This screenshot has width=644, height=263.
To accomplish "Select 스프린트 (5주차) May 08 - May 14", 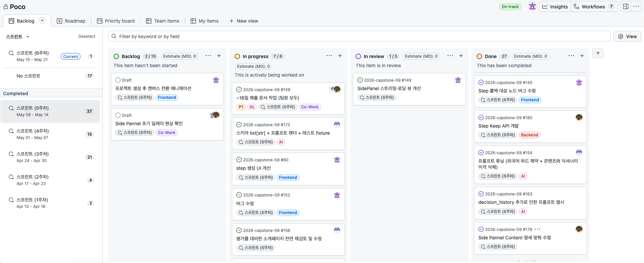I will coord(50,111).
